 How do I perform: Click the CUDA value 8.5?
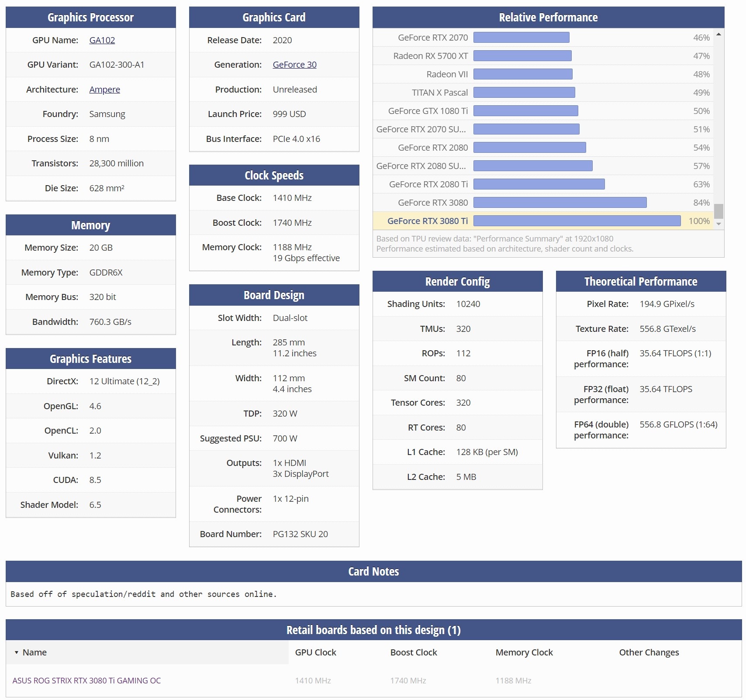tap(95, 480)
